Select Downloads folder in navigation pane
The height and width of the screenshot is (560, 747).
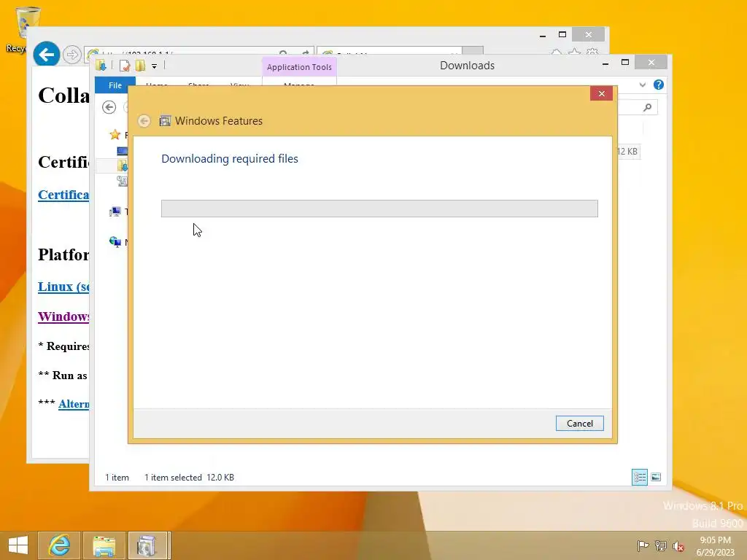(x=123, y=166)
